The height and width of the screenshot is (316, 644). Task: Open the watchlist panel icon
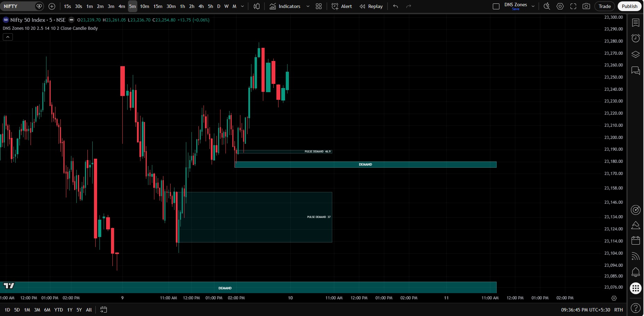coord(636,23)
